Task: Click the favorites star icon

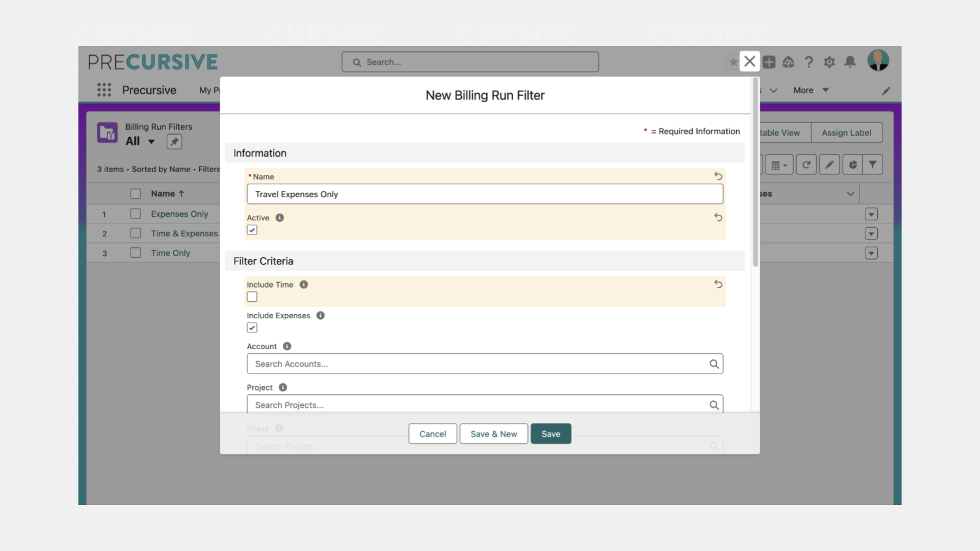Action: pyautogui.click(x=733, y=62)
